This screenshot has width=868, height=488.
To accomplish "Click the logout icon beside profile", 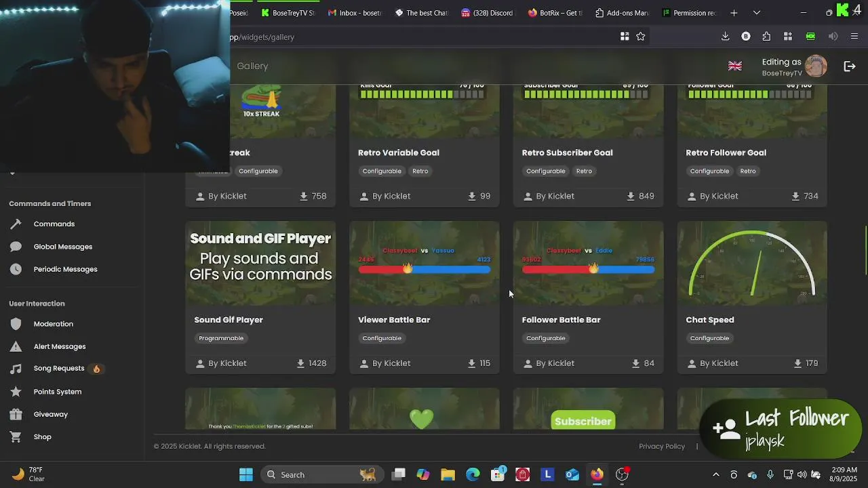I will [850, 66].
